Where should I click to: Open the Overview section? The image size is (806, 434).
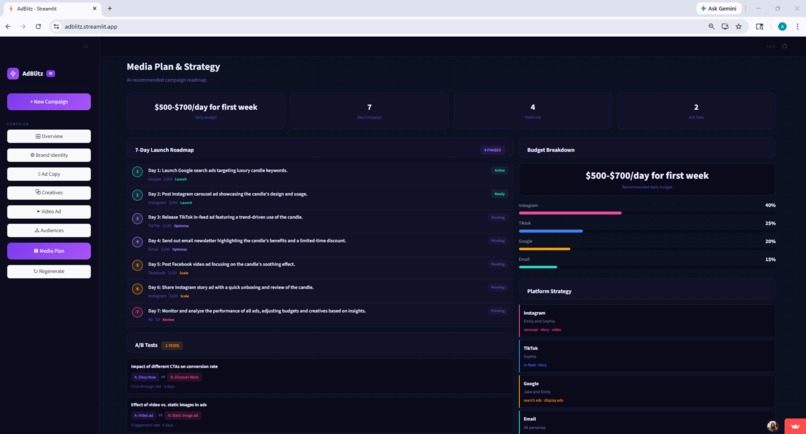pyautogui.click(x=49, y=136)
